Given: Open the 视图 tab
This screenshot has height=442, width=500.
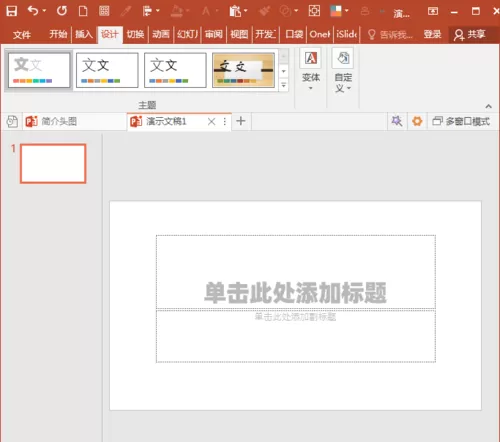Looking at the screenshot, I should coord(239,34).
